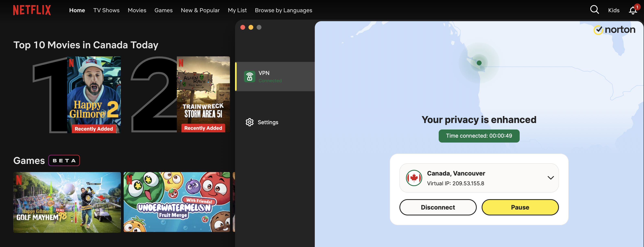Click the big number 1 ranking graphic
Viewport: 644px width, 247px height.
point(50,95)
